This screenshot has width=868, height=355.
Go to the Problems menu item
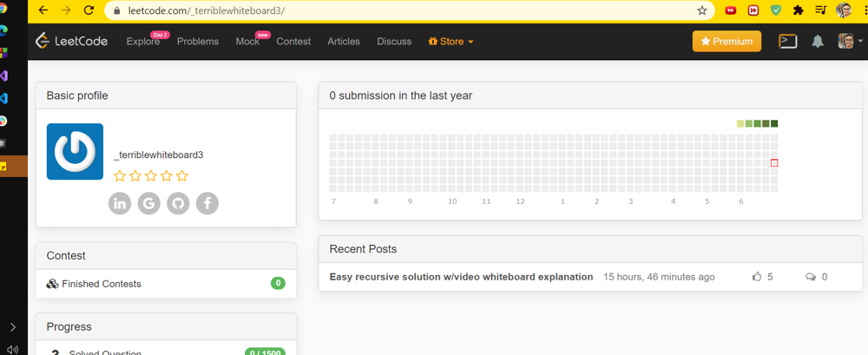[x=198, y=42]
